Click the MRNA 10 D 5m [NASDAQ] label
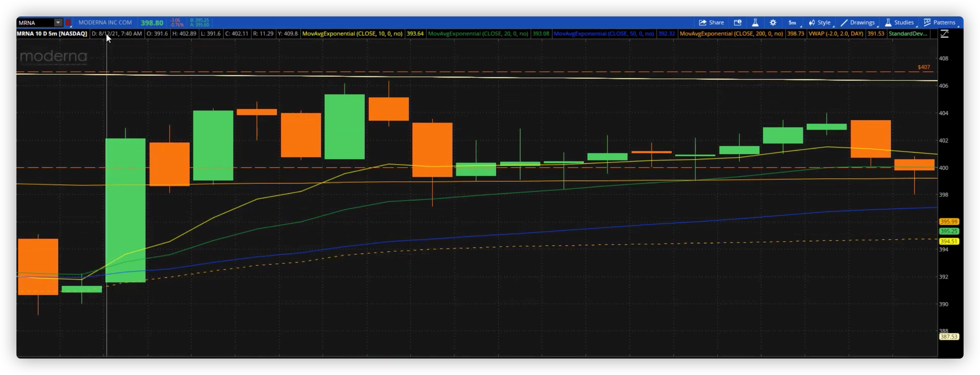This screenshot has width=980, height=375. (52, 34)
